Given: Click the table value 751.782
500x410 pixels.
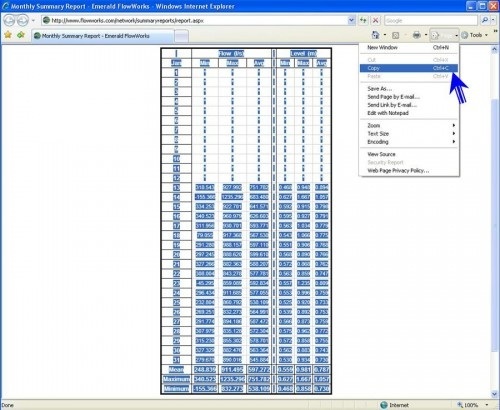Looking at the screenshot, I should point(259,379).
